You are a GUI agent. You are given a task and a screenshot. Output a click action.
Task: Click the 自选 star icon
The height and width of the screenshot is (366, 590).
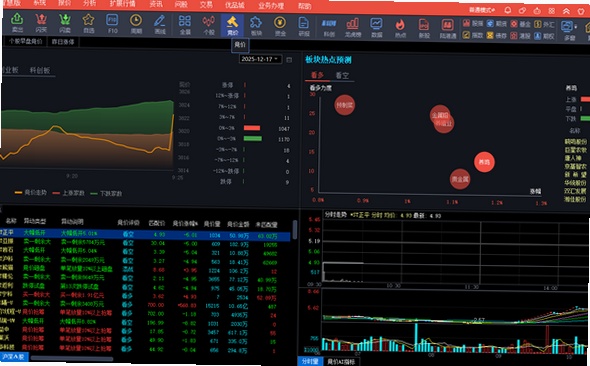(x=88, y=23)
